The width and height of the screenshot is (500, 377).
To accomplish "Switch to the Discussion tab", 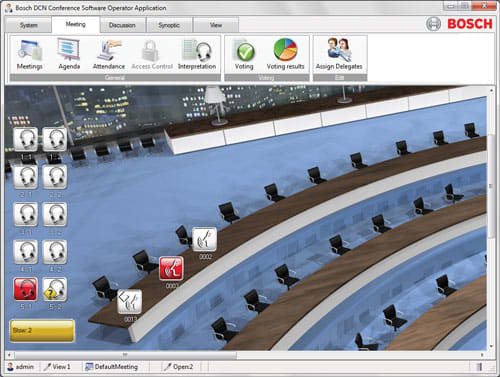I will click(x=122, y=25).
